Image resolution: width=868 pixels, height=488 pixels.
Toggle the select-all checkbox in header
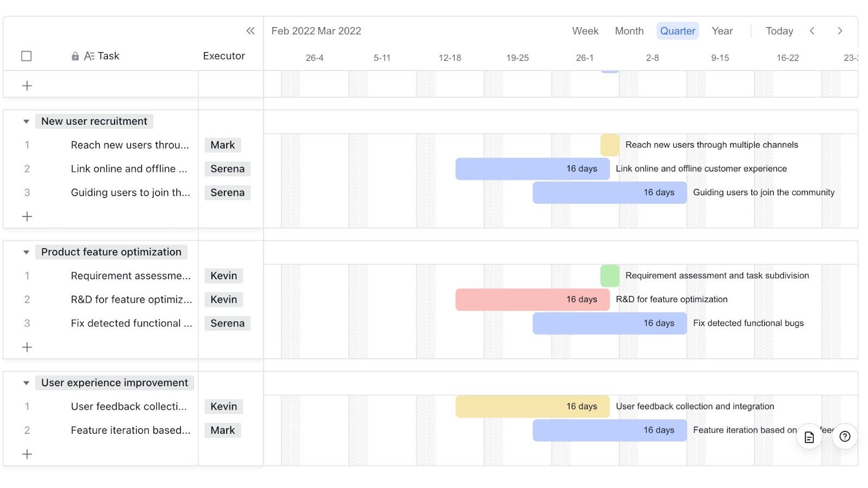[x=26, y=56]
